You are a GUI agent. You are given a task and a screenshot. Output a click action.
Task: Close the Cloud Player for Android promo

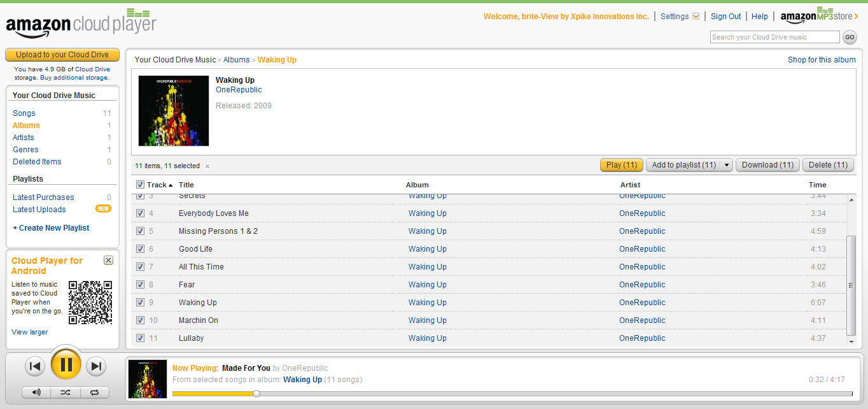(x=108, y=260)
